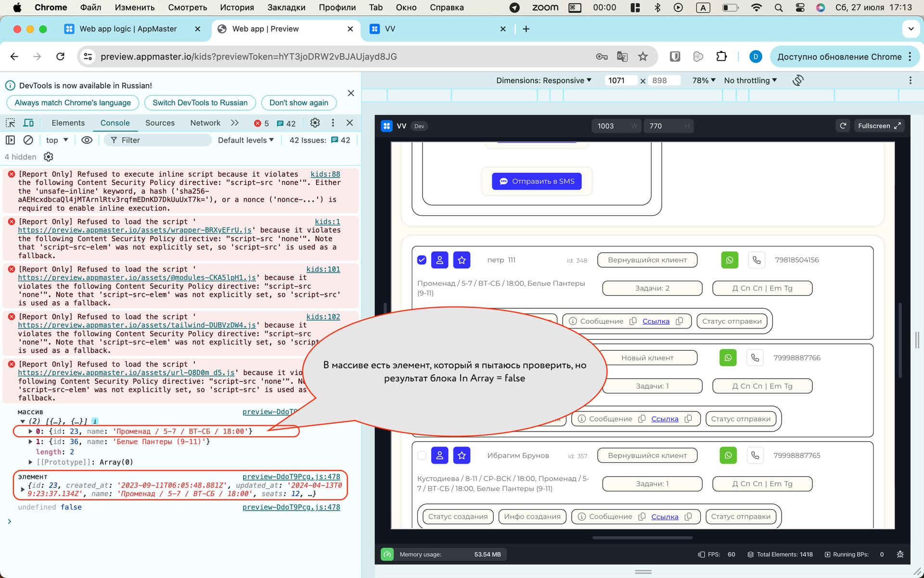Screen dimensions: 924x578
Task: Open DevTools three-dot customize menu
Action: click(333, 123)
